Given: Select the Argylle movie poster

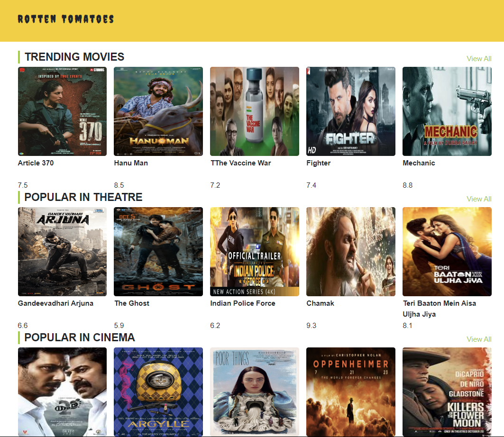Looking at the screenshot, I should point(158,391).
